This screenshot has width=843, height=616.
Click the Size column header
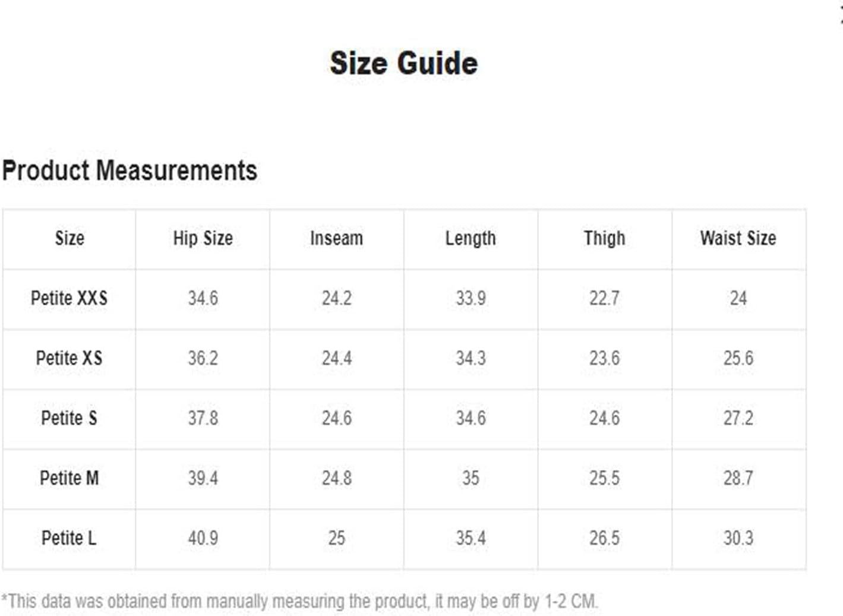[70, 238]
